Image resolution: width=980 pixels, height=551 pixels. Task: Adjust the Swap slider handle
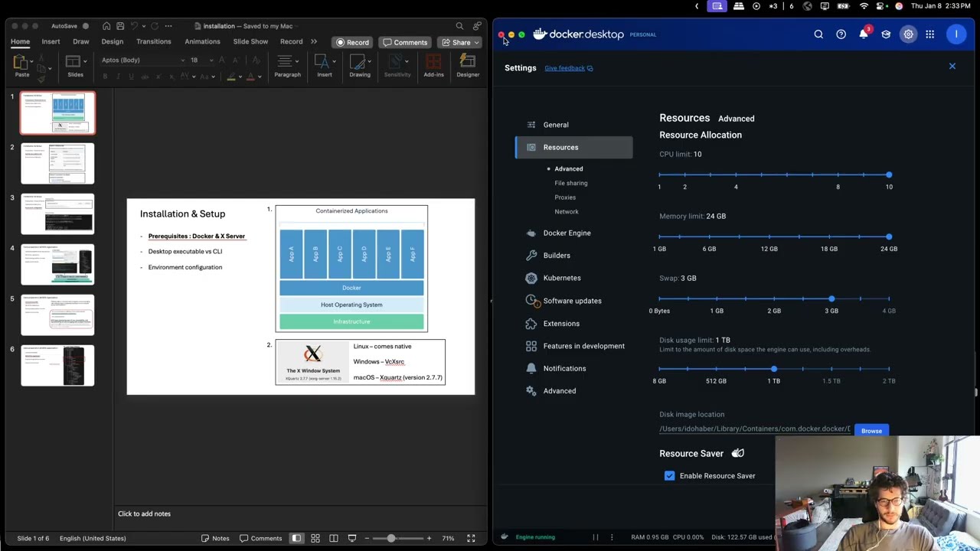click(x=831, y=298)
